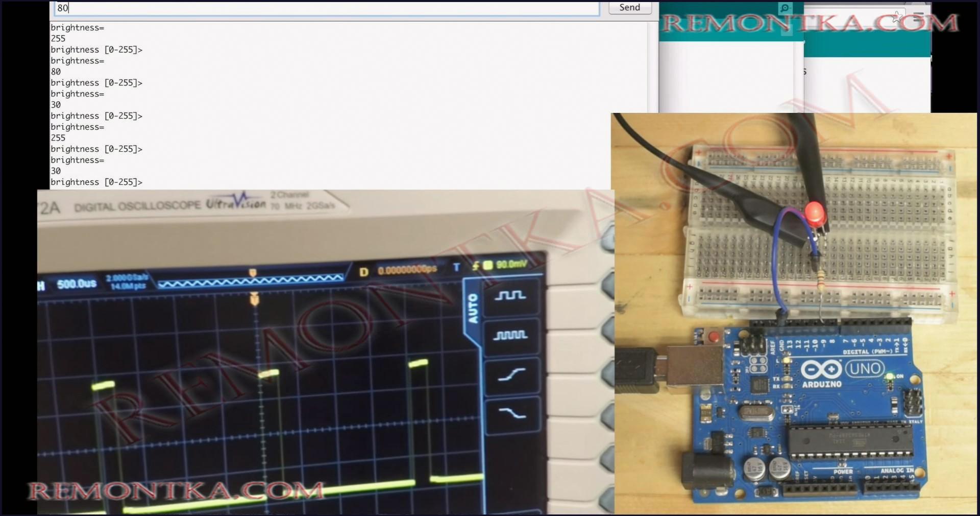Click the AUTO label on the oscilloscope side menu
Image resolution: width=980 pixels, height=516 pixels.
[473, 308]
